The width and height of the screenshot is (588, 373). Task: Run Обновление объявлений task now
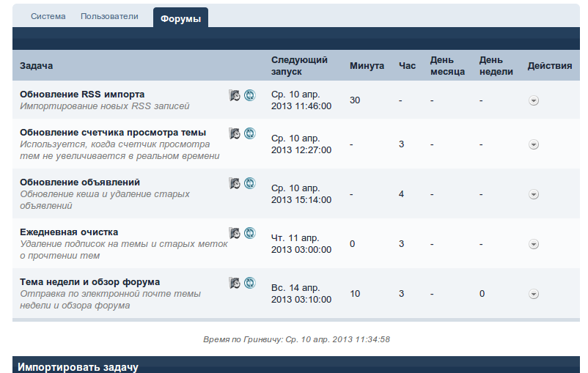[250, 183]
